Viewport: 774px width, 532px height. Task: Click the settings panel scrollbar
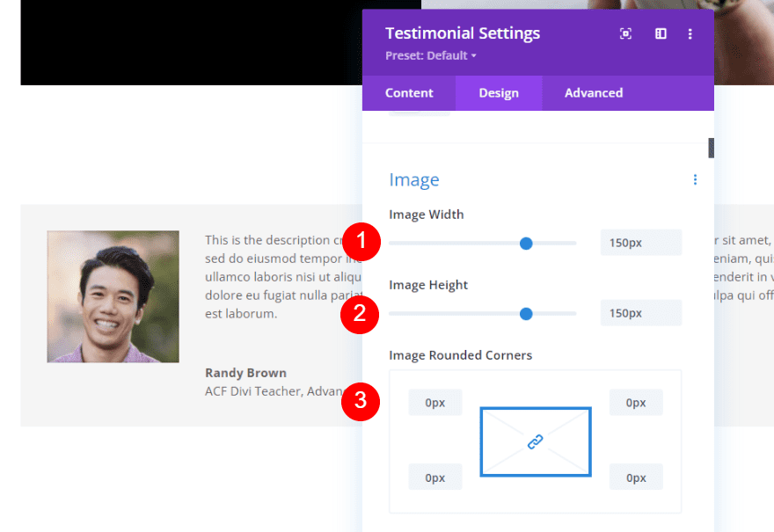point(711,148)
